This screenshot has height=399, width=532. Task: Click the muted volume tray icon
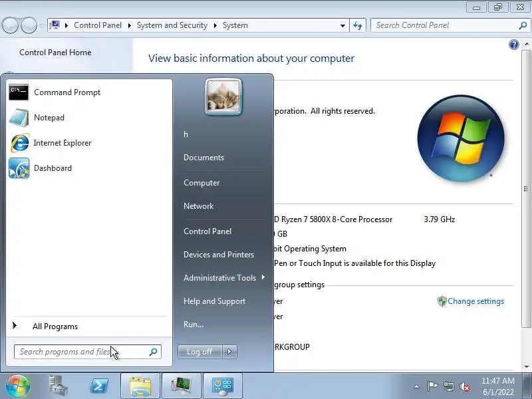coord(465,386)
